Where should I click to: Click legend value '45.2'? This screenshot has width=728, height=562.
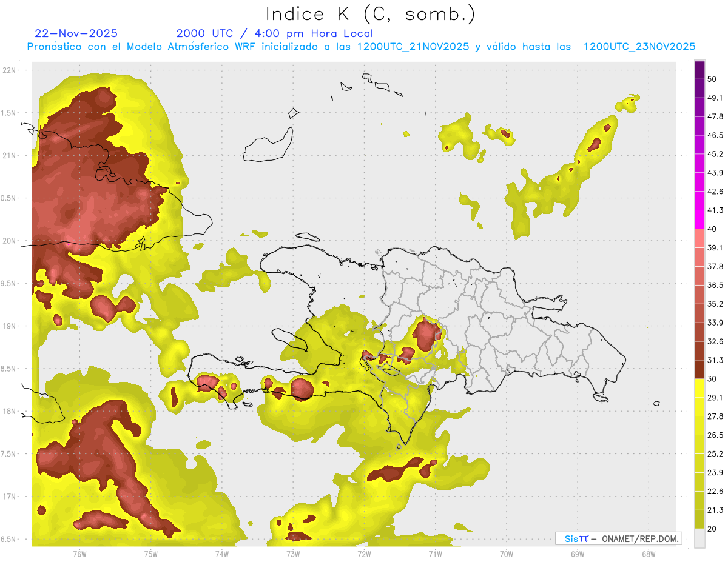click(x=715, y=155)
